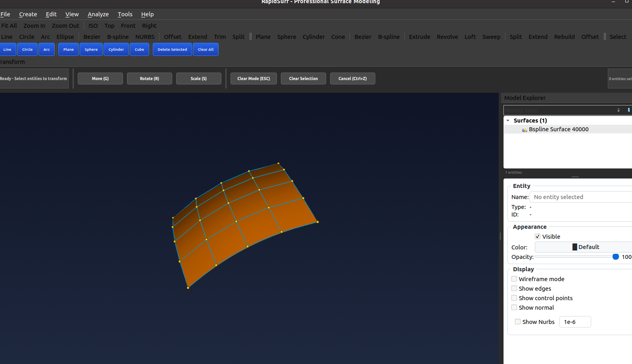Click the Bspline Surface chart icon

coord(524,130)
